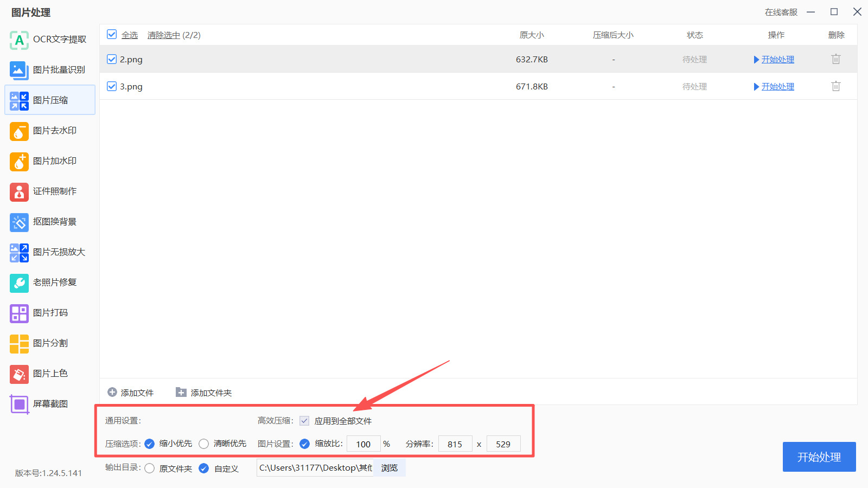The width and height of the screenshot is (868, 488).
Task: Open the OCR文字提取 tool icon
Action: click(19, 40)
